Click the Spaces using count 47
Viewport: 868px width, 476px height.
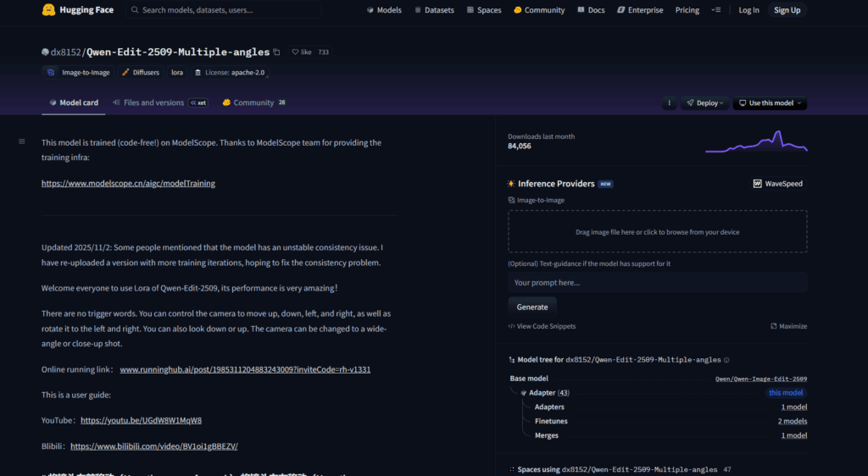[x=726, y=469]
